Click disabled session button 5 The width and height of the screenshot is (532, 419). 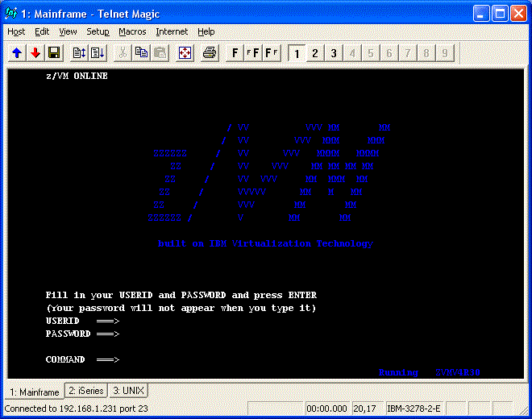point(371,53)
